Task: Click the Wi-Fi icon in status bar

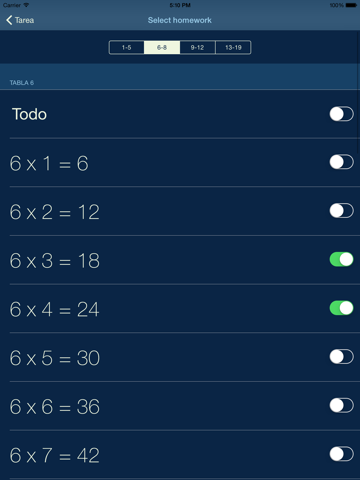Action: [x=26, y=5]
